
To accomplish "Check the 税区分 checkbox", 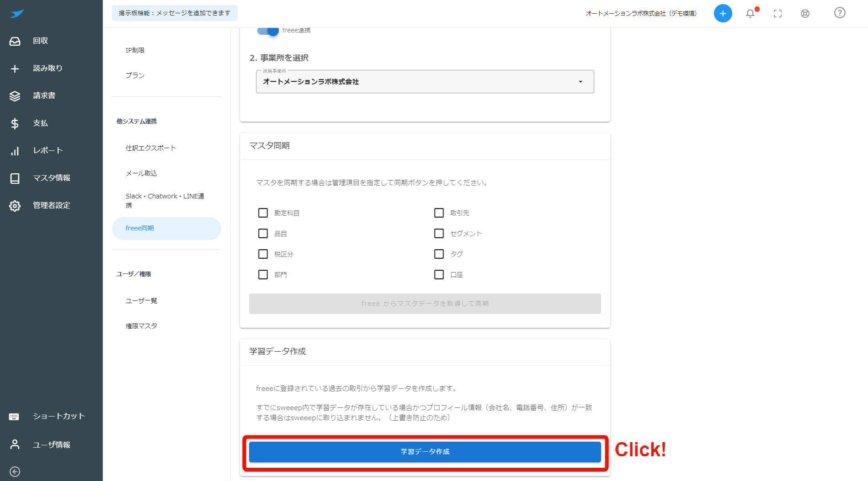I will point(263,254).
